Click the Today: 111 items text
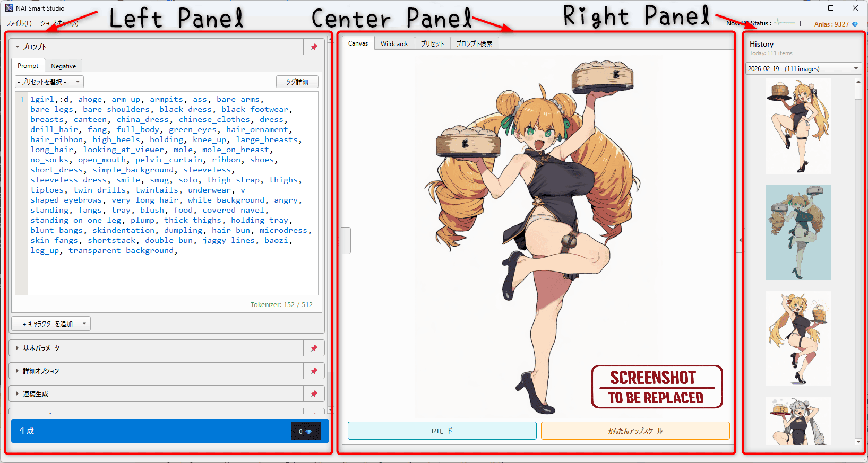 coord(771,54)
